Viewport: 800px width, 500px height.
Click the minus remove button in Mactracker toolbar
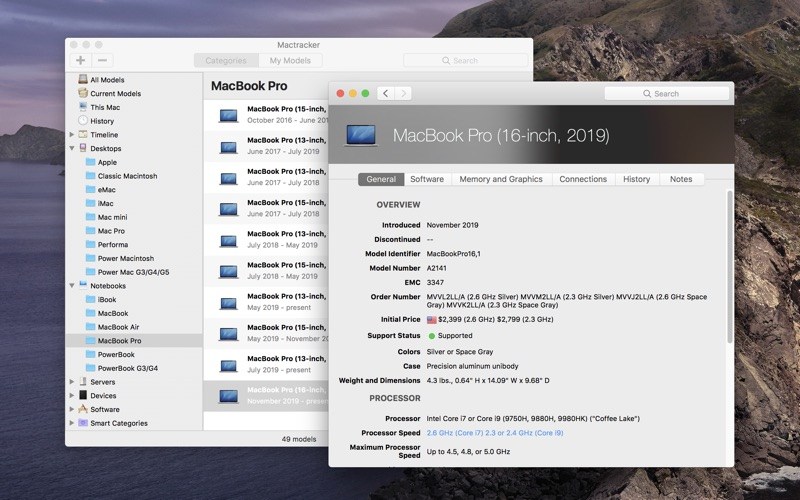(x=103, y=60)
